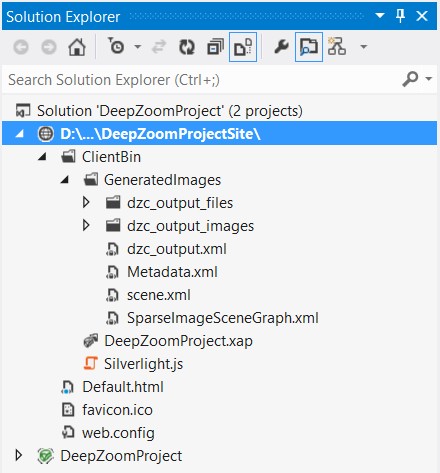
Task: Close the Solution Explorer panel
Action: tap(422, 16)
